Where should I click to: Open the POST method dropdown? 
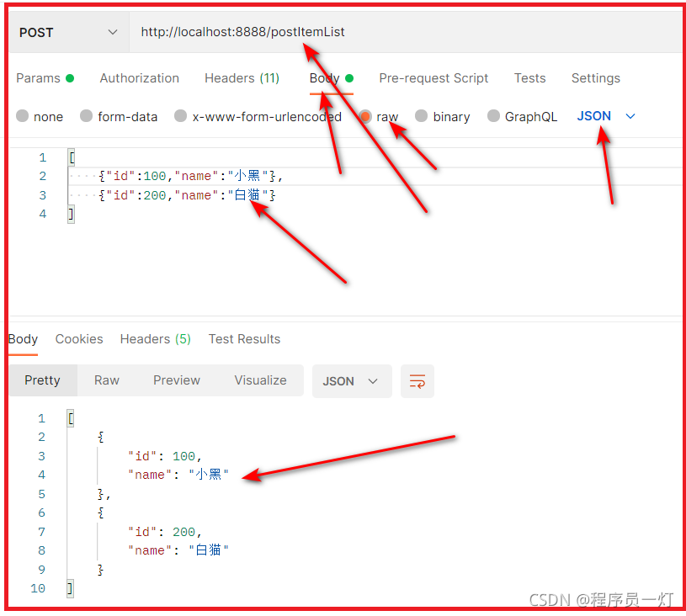67,32
